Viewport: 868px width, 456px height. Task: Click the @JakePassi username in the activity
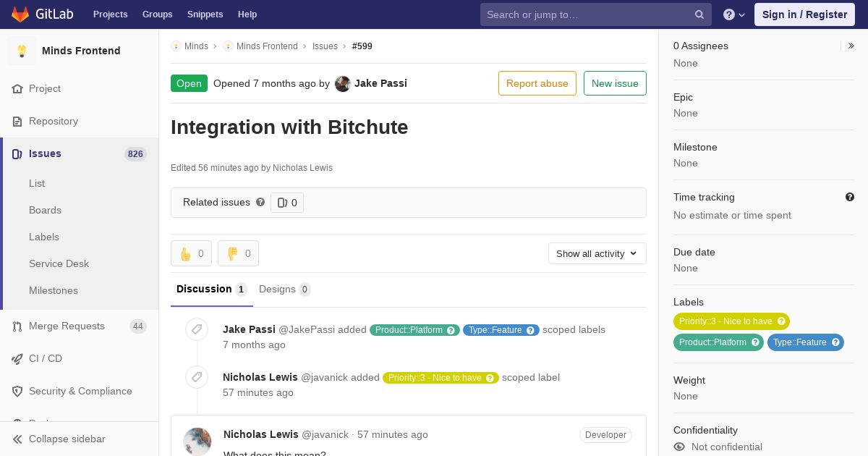pos(307,329)
